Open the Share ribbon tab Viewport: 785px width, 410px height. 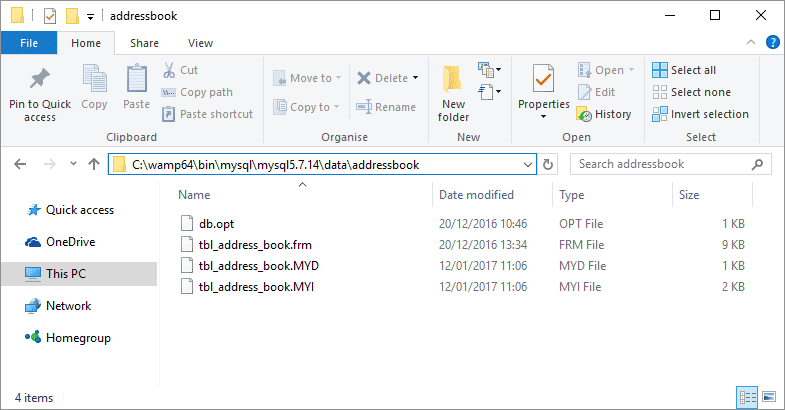(x=144, y=43)
